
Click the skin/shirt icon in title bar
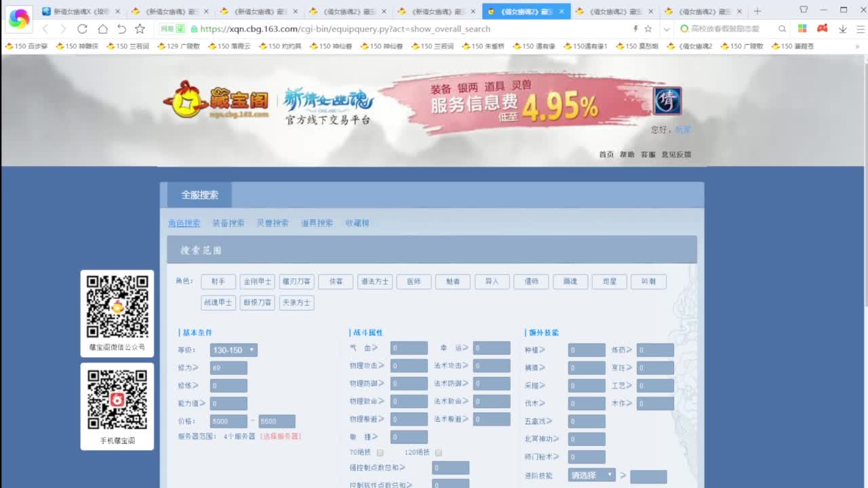(804, 10)
